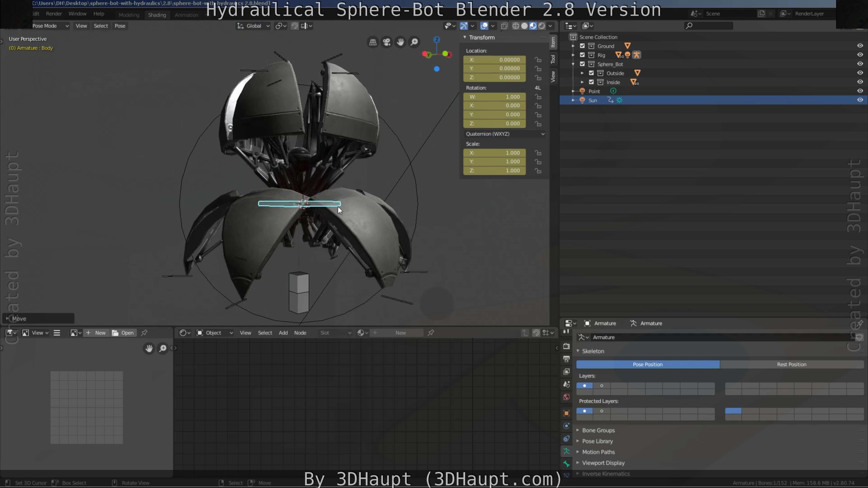Toggle X-ray display icon
This screenshot has height=488, width=868.
tap(505, 26)
